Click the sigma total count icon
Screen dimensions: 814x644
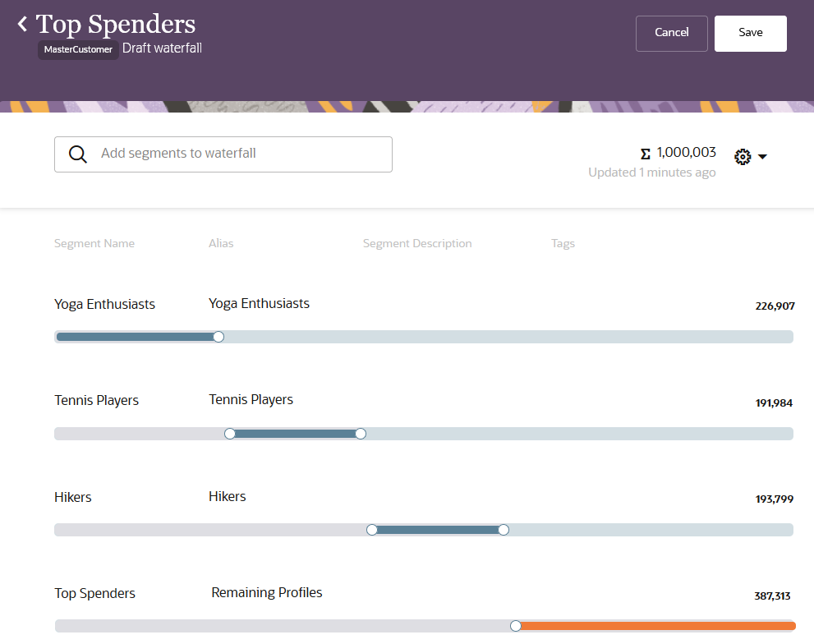click(x=645, y=154)
